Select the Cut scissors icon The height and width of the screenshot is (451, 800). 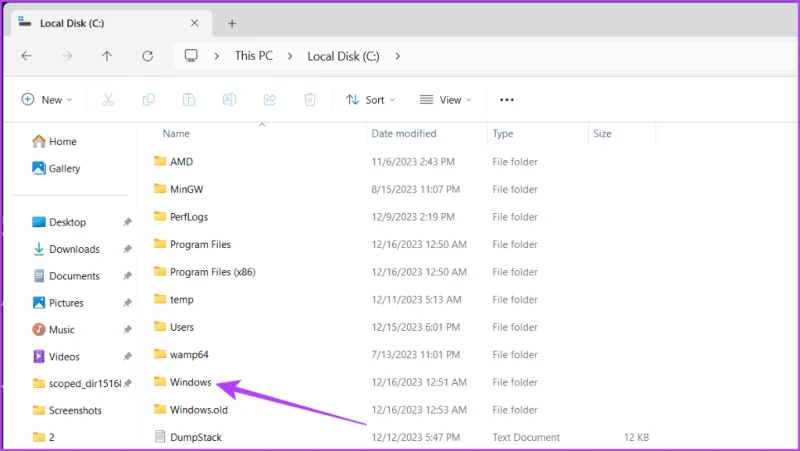[108, 99]
